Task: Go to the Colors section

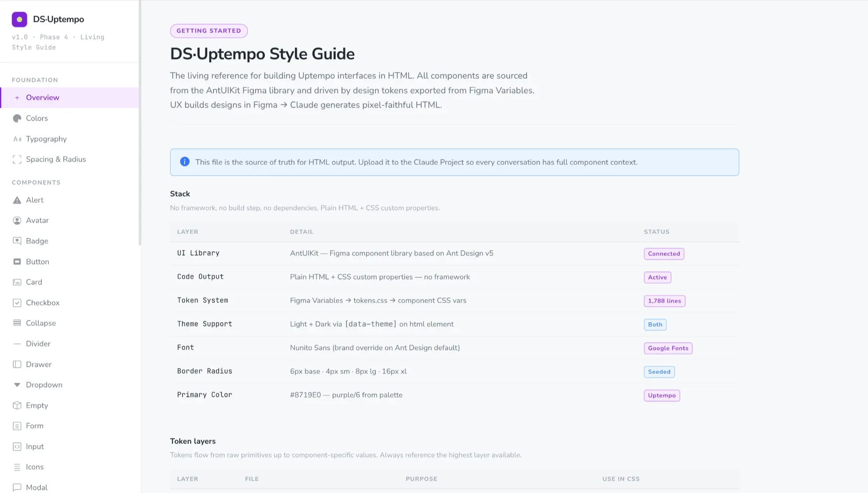Action: (70, 118)
